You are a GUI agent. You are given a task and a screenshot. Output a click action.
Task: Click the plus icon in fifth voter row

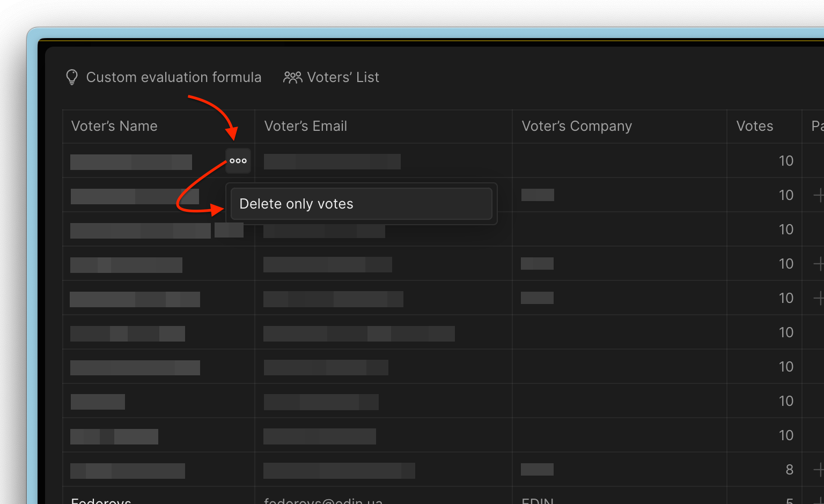pyautogui.click(x=819, y=298)
